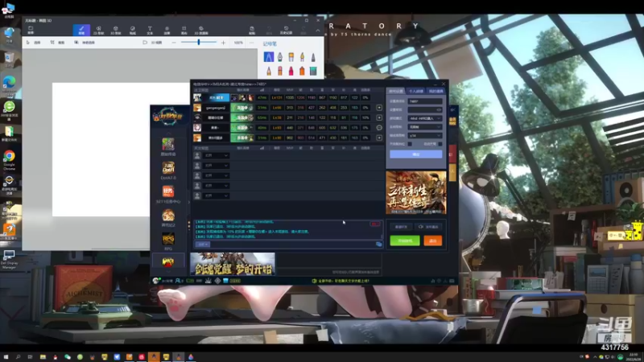Screen dimensions: 644x362
Task: Select the Marker brush
Action: pos(269,56)
